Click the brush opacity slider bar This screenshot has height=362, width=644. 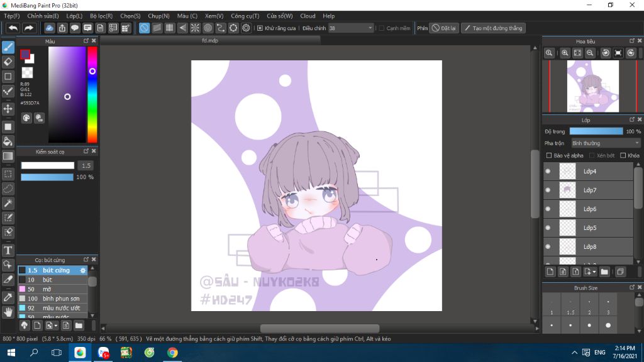(47, 177)
